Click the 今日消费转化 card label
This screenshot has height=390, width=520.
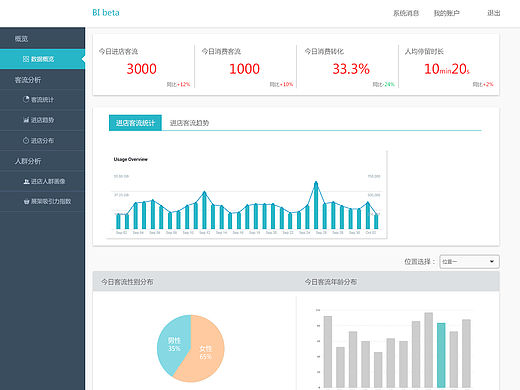324,51
